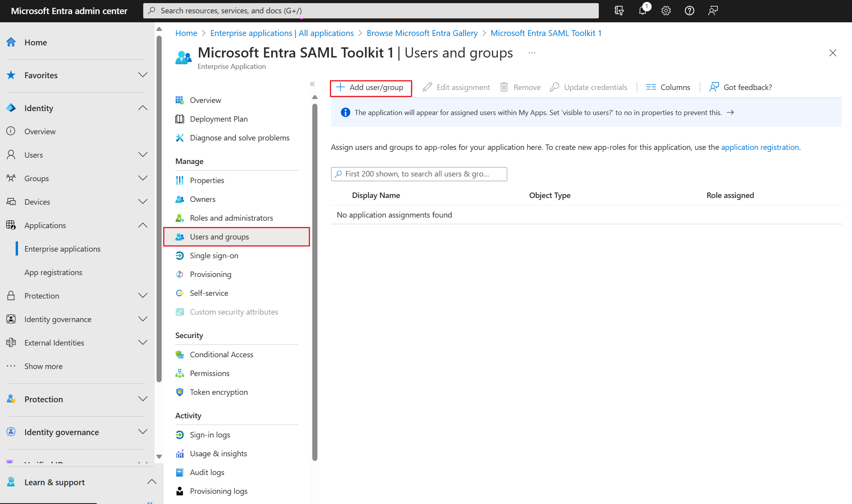Click the Single sign-on icon
This screenshot has height=504, width=852.
tap(179, 254)
